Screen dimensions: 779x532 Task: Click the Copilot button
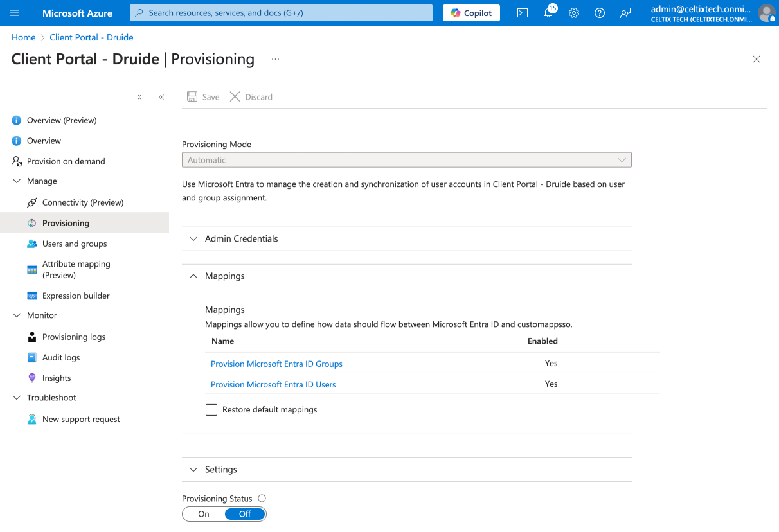471,13
